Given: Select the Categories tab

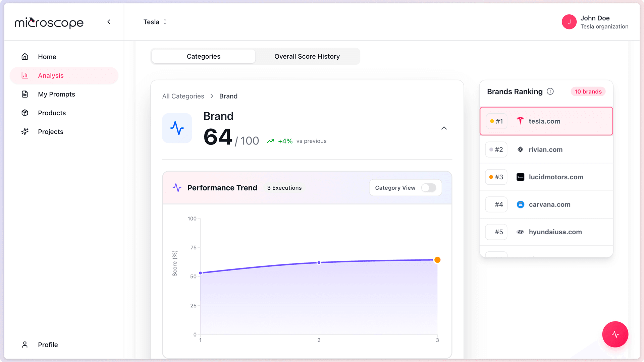Looking at the screenshot, I should (x=203, y=56).
